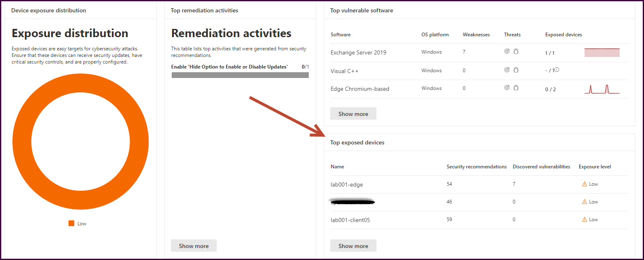Open the lab001-edge device entry

coord(347,184)
